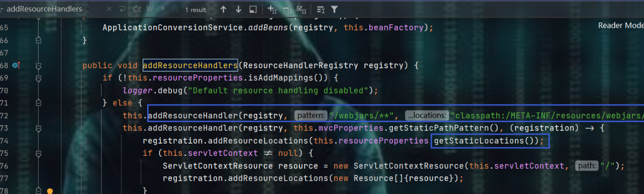
Task: Open search history dropdown arrow
Action: [x=2, y=9]
